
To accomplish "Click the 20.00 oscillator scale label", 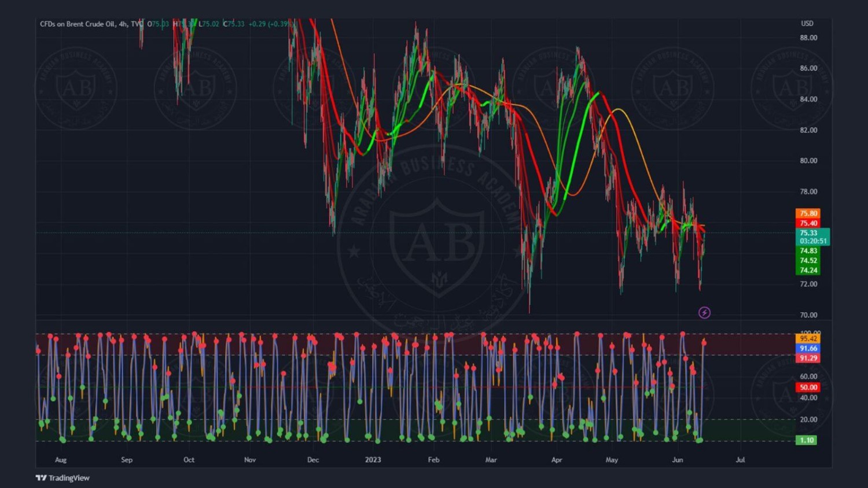I will (808, 420).
